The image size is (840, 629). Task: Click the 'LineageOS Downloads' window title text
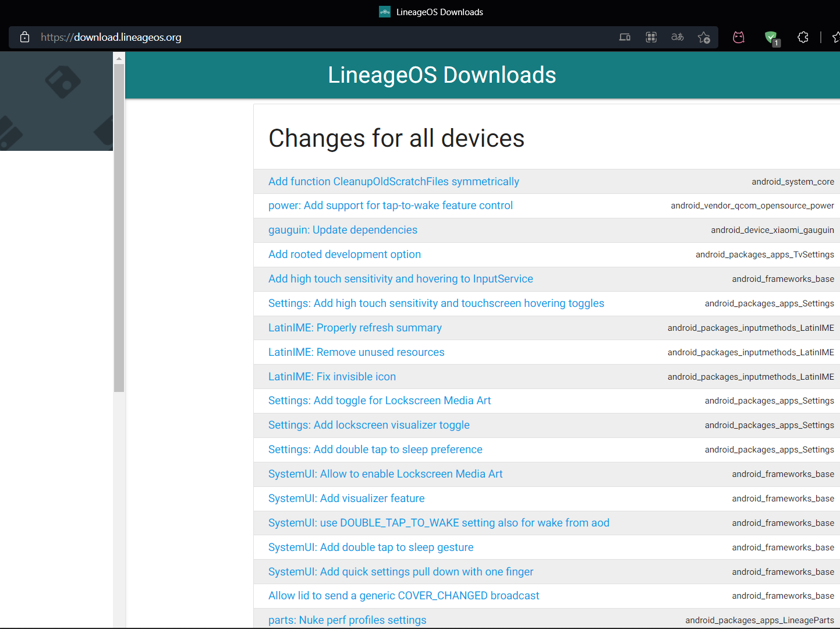point(440,12)
